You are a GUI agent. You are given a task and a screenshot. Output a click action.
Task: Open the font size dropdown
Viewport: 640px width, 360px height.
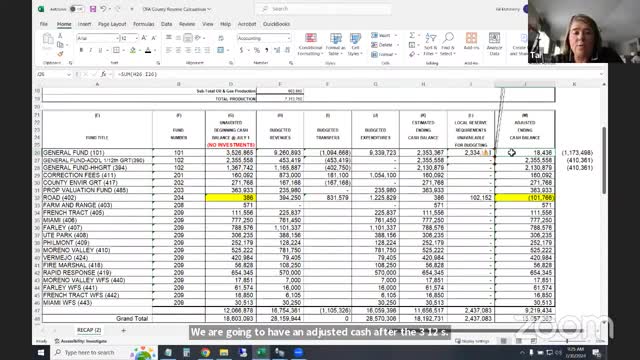[136, 38]
